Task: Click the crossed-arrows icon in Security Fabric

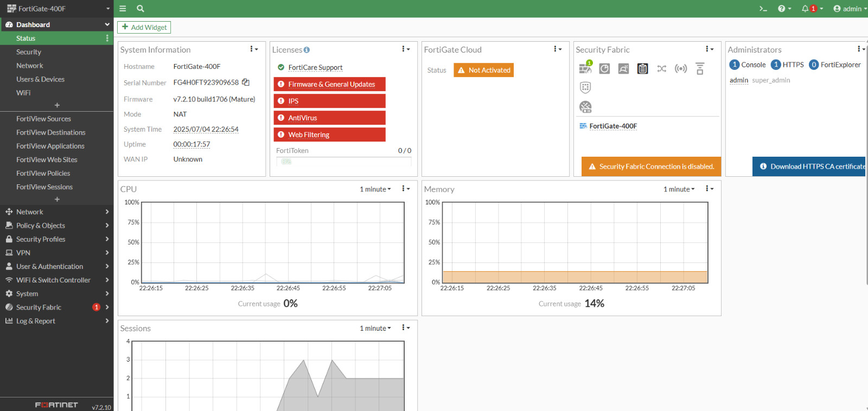Action: (662, 68)
